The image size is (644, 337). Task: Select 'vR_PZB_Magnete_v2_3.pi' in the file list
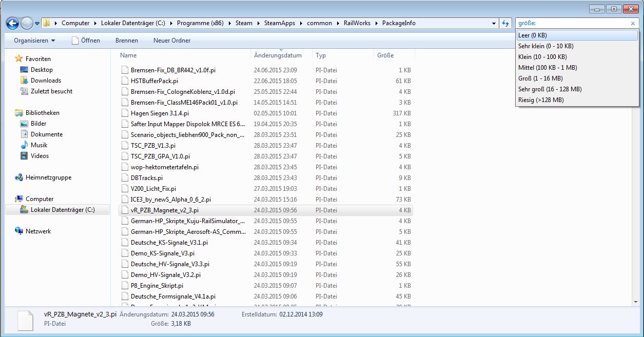pos(165,210)
